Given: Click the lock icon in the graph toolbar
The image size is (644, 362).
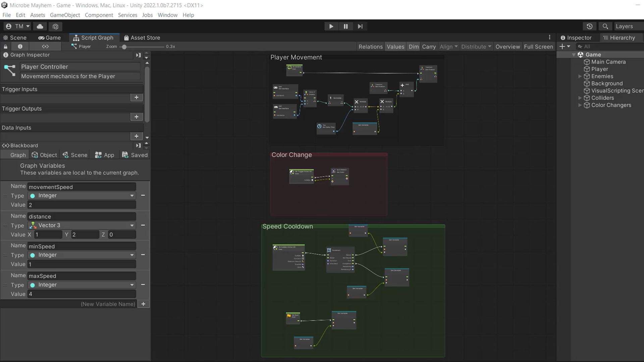Looking at the screenshot, I should 5,46.
